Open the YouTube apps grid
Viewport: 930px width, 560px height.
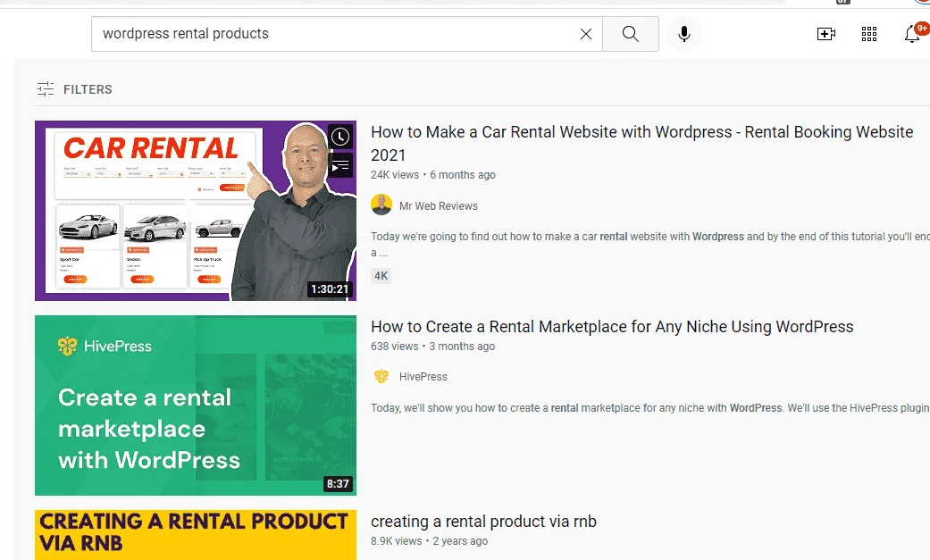pyautogui.click(x=869, y=34)
